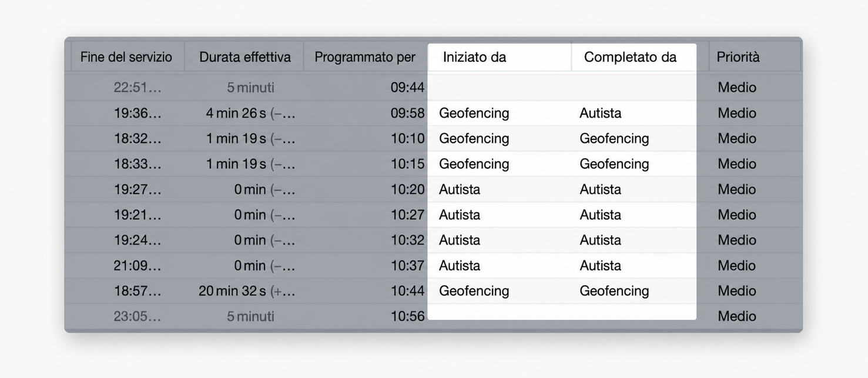Sort by the Completato da column header

[630, 57]
